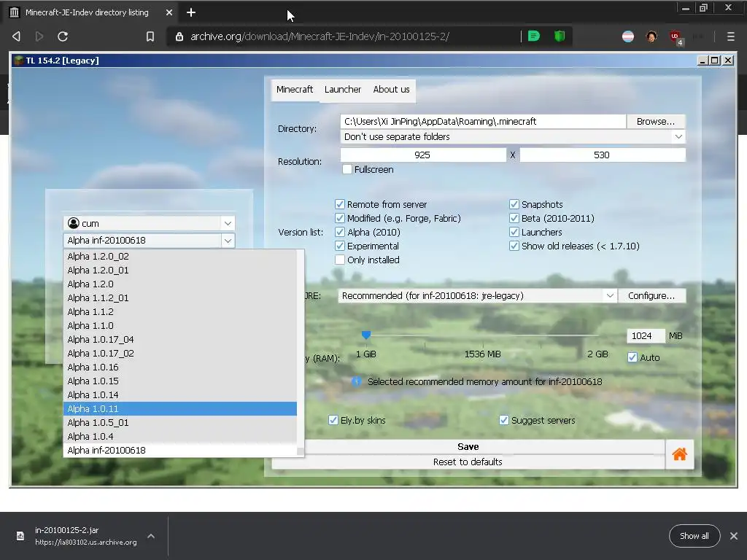
Task: Click Reset to defaults button
Action: click(468, 462)
